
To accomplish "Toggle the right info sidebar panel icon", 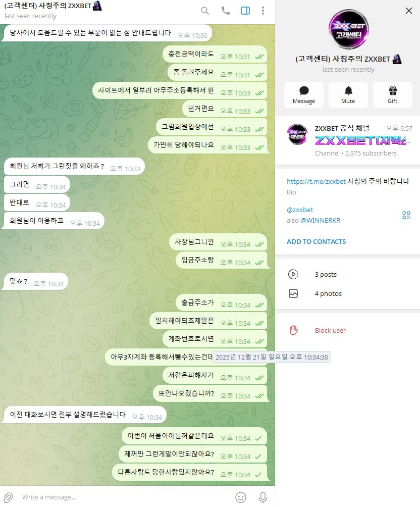I will click(x=245, y=11).
